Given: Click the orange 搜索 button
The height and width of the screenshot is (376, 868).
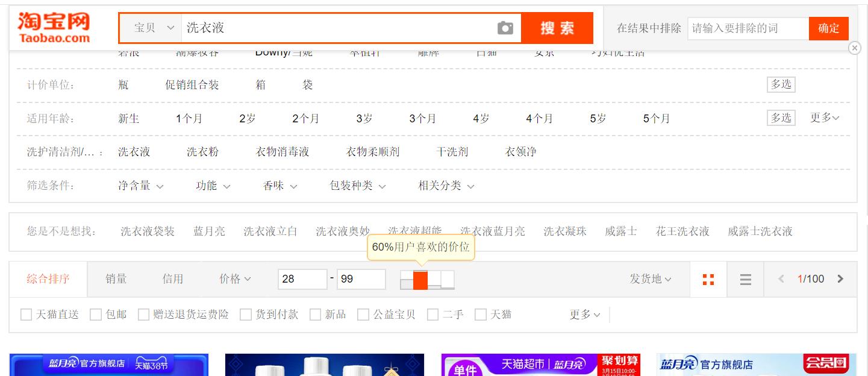Looking at the screenshot, I should coord(557,28).
